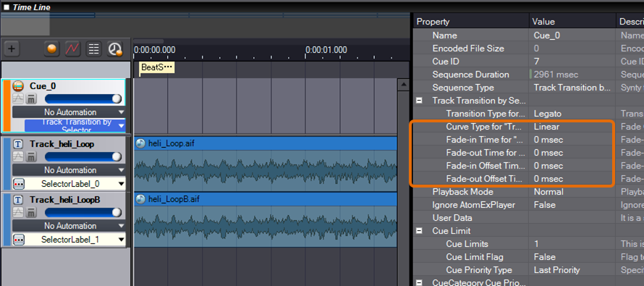This screenshot has height=286, width=644.
Task: Select the Track_heli_LoopB header name
Action: coord(65,200)
